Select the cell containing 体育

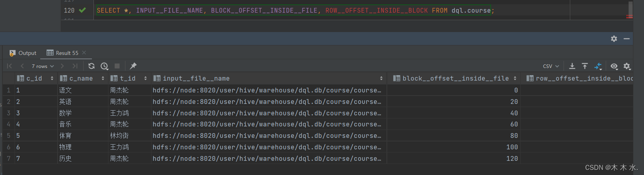pyautogui.click(x=83, y=135)
